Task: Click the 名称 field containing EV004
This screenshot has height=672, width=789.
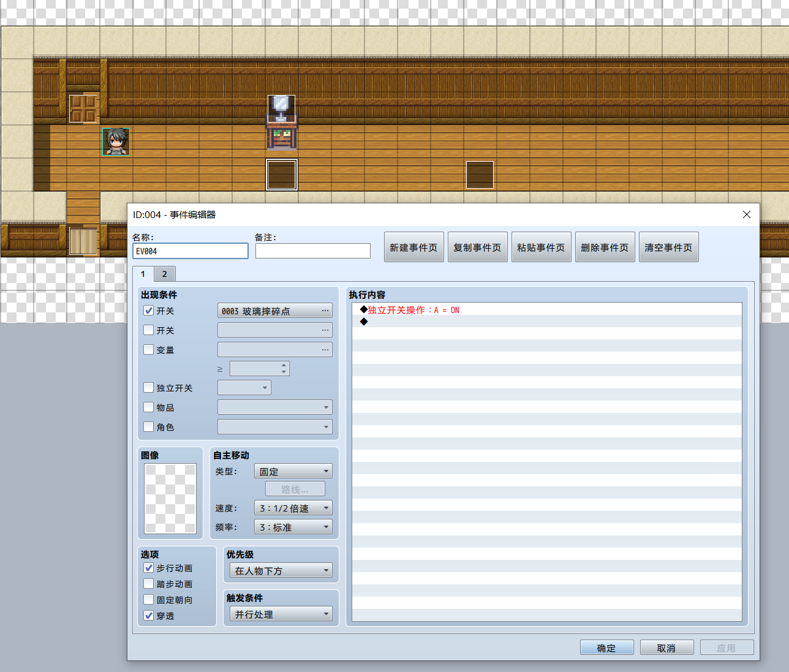Action: (191, 251)
